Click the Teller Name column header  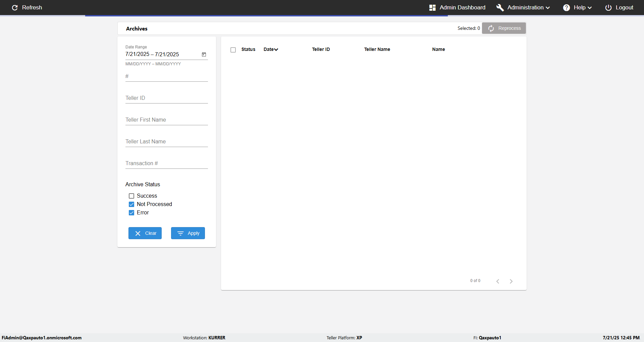coord(377,49)
